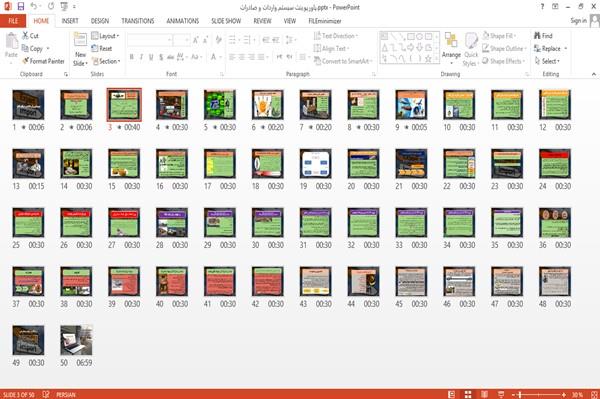Select slide 1 thumbnail
Viewport: 600px width, 399px height.
[x=28, y=105]
